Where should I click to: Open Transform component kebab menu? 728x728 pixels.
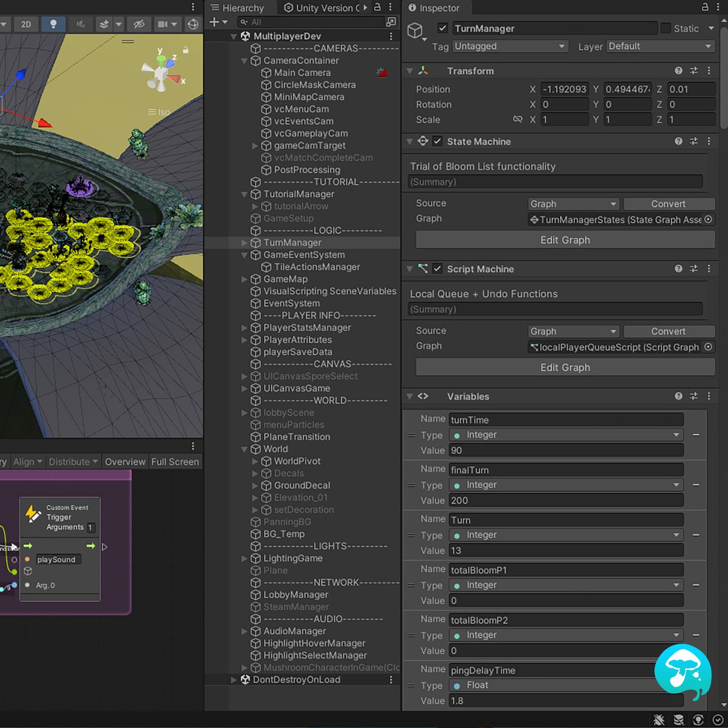click(x=709, y=71)
